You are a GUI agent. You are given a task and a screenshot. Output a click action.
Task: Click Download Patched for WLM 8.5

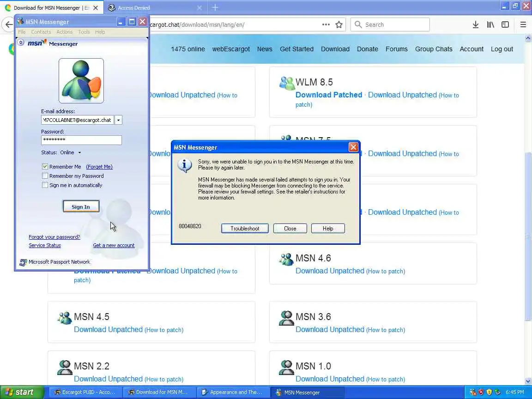click(x=329, y=95)
